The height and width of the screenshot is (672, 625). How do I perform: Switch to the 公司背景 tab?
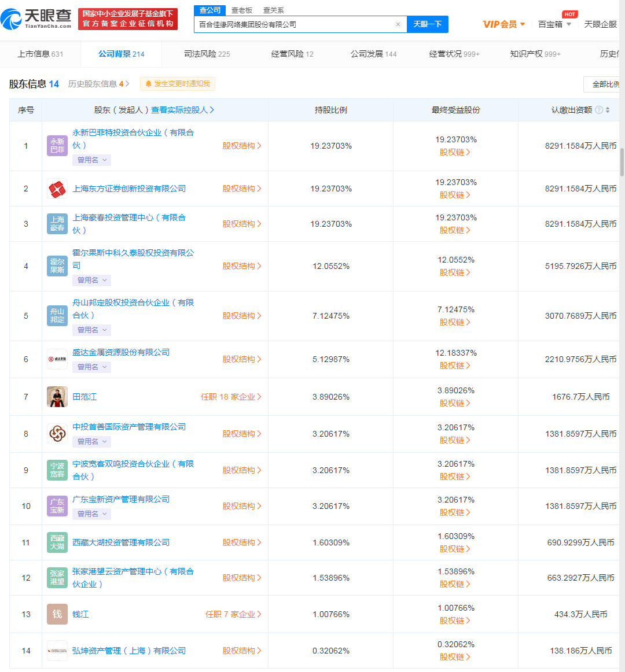coord(122,54)
